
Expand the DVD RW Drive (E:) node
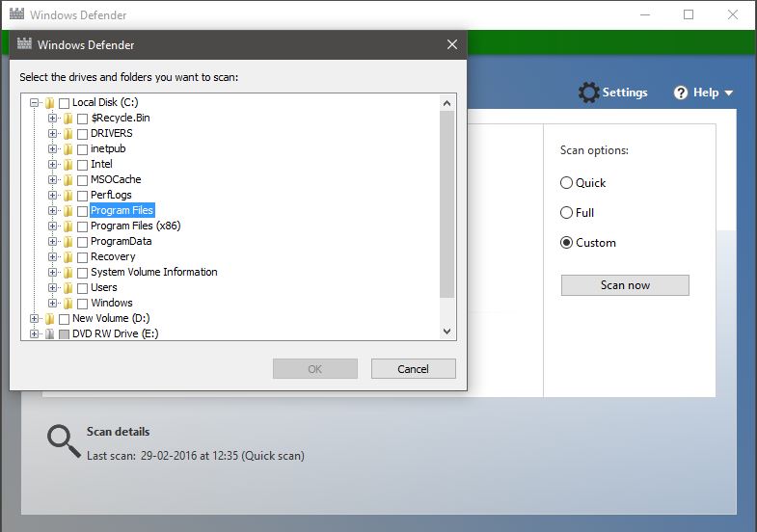35,333
